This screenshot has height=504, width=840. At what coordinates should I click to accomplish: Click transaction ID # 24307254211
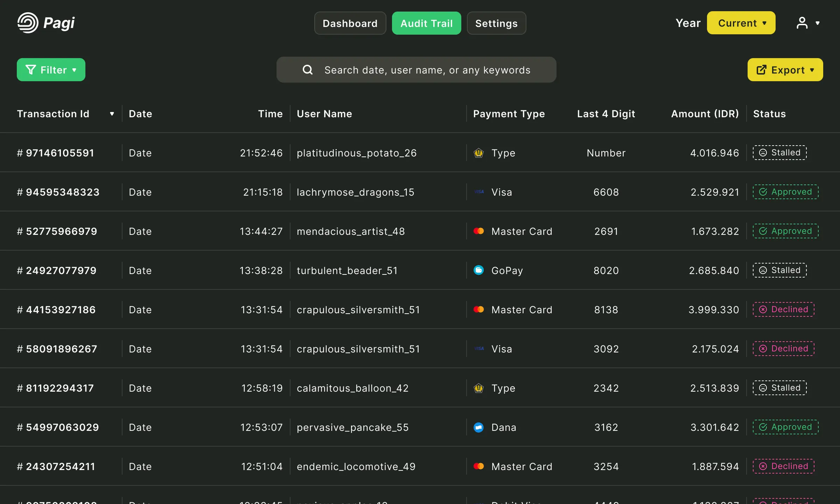(x=56, y=467)
